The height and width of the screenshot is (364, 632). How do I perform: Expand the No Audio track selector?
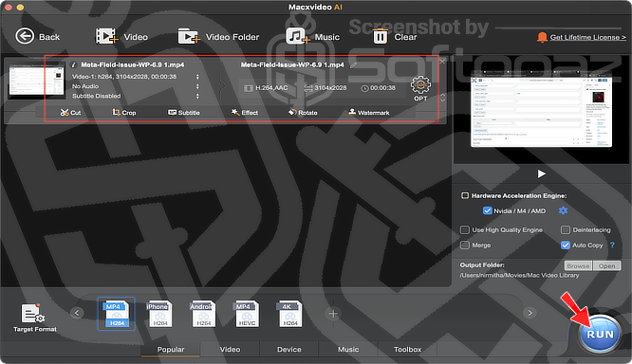[x=197, y=86]
